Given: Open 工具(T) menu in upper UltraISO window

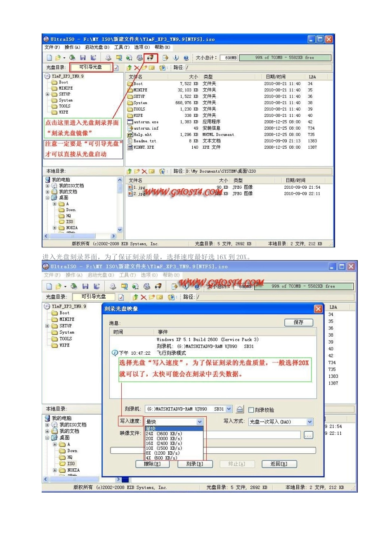Looking at the screenshot, I should (x=122, y=47).
